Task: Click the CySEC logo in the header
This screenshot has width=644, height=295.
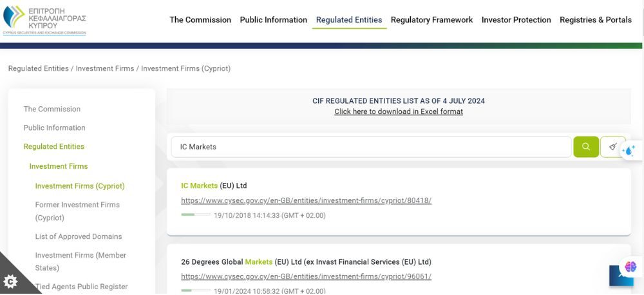Action: (44, 20)
